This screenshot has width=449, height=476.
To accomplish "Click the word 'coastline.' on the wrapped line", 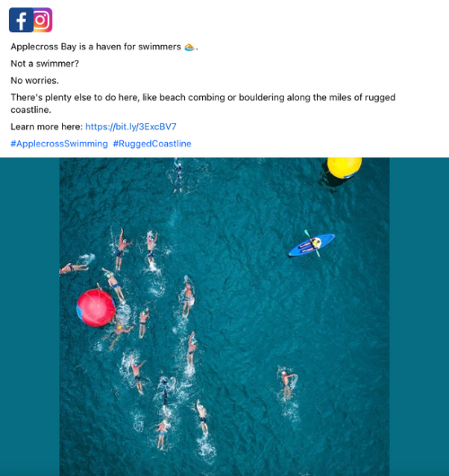I will 31,110.
